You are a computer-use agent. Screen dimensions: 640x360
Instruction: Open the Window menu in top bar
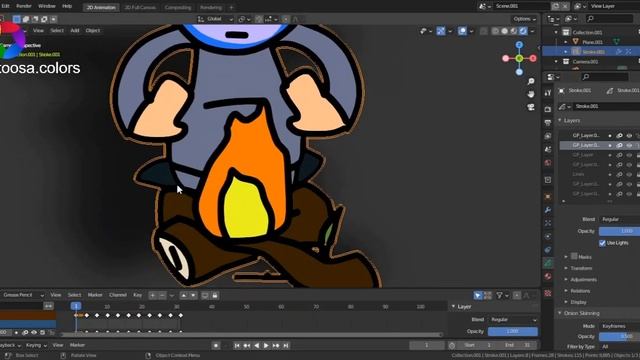coord(47,6)
